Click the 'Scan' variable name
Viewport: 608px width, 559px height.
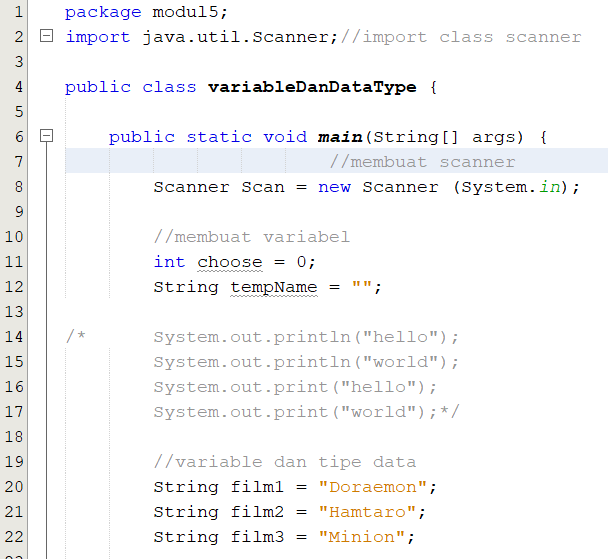click(x=263, y=187)
